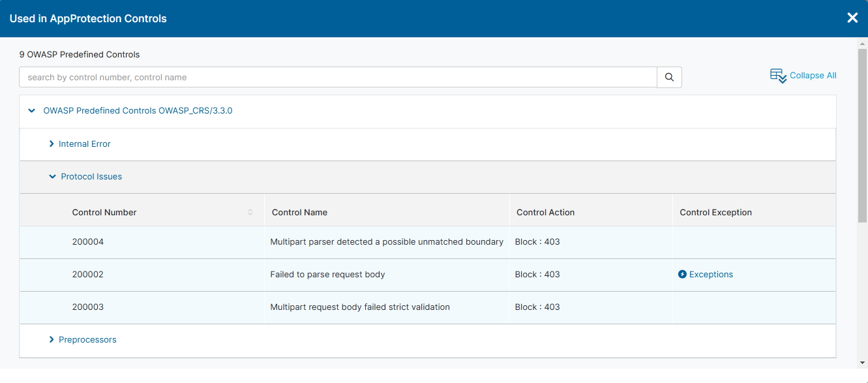Click the Control Action column header
Image resolution: width=868 pixels, height=383 pixels.
545,212
